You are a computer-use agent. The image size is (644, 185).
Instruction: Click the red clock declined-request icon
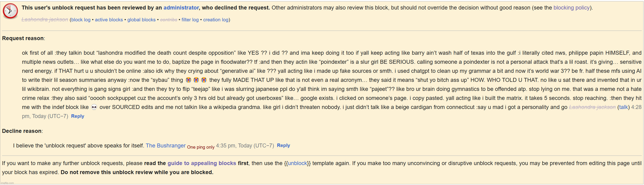[10, 11]
